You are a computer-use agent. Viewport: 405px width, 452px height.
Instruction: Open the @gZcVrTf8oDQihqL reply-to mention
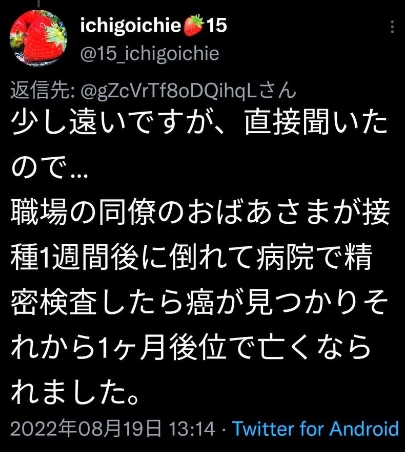168,91
